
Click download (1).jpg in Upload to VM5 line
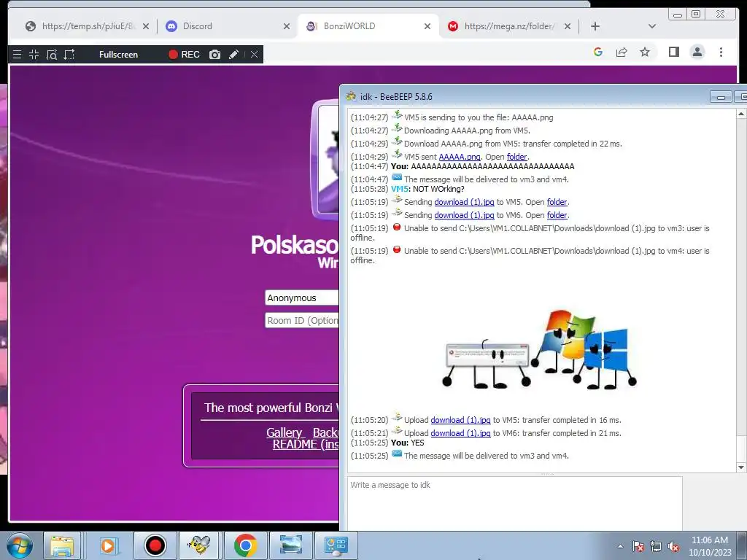[460, 420]
